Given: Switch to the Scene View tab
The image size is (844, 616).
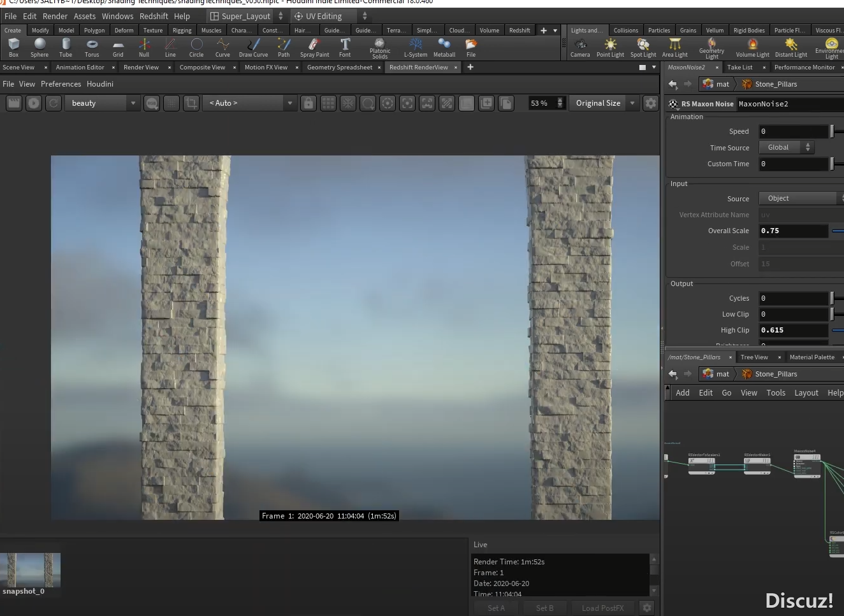Looking at the screenshot, I should pos(18,67).
